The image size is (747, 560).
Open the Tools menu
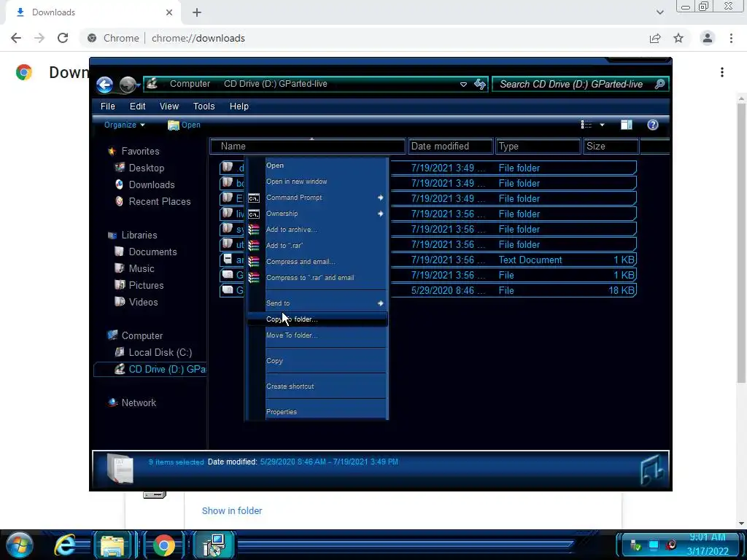[x=204, y=106]
